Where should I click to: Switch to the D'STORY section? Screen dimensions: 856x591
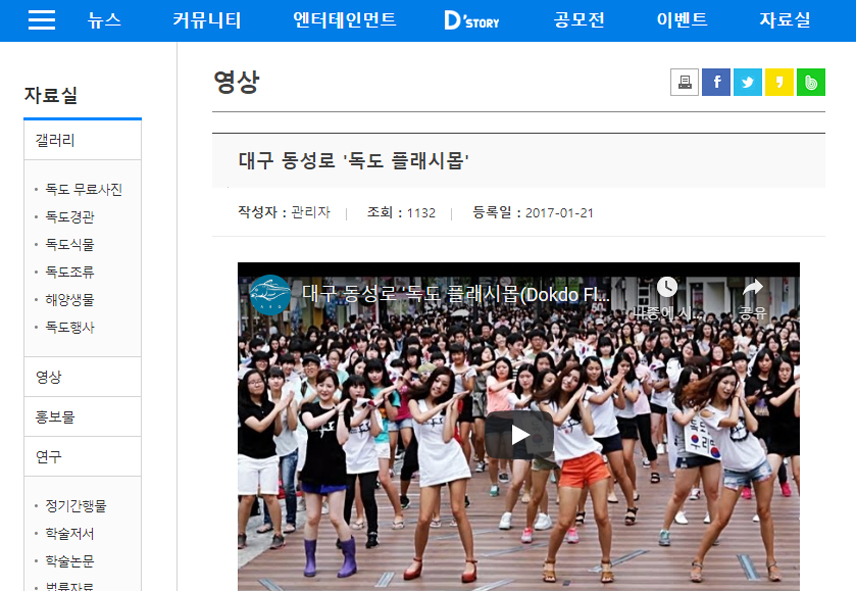click(470, 20)
